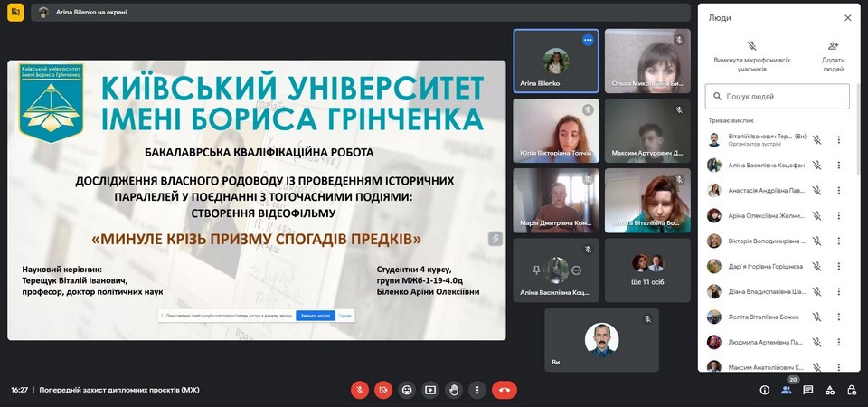
Task: Open the emoji reactions button
Action: [407, 390]
